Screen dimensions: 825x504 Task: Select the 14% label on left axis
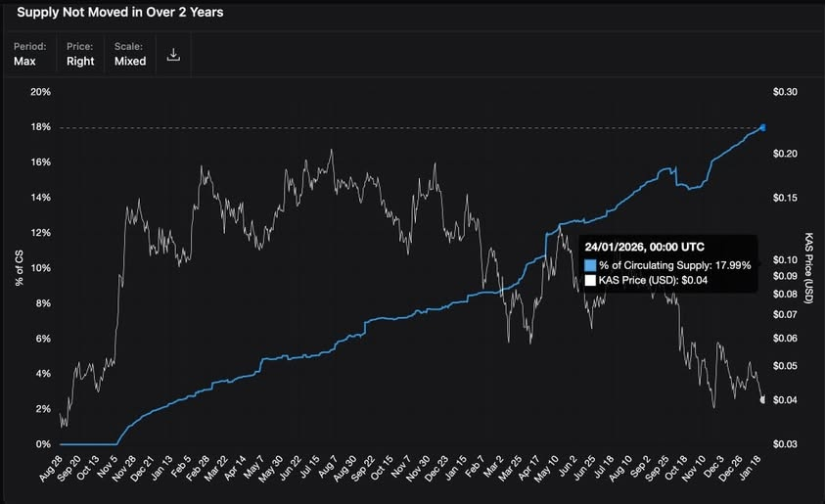click(40, 198)
